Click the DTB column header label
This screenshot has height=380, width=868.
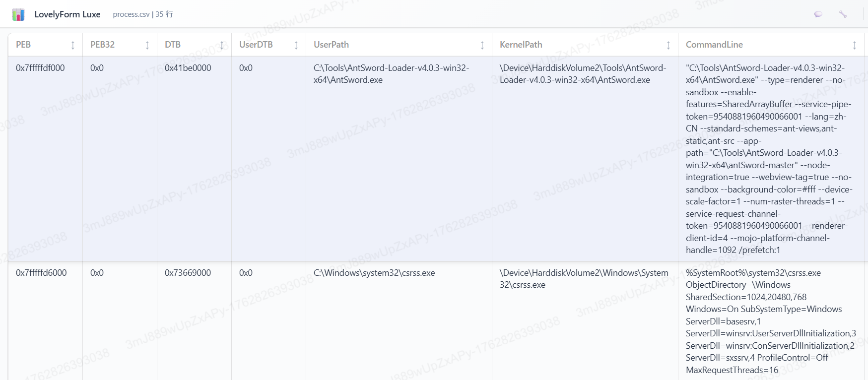pyautogui.click(x=173, y=45)
